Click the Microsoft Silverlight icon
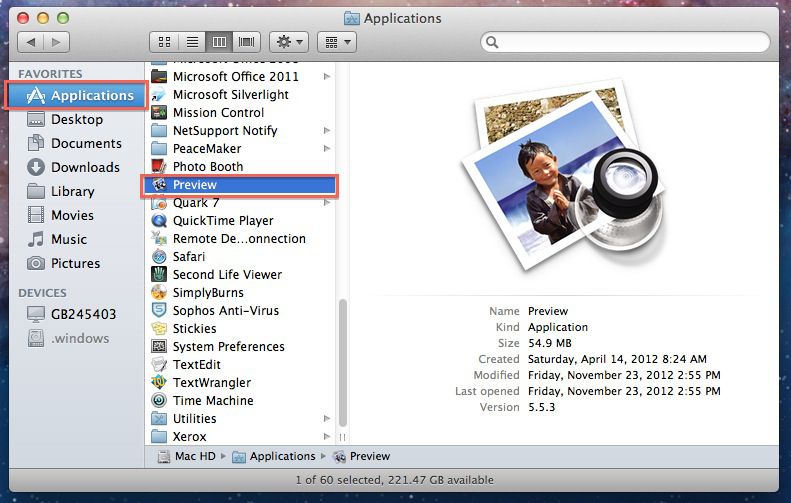 tap(159, 95)
